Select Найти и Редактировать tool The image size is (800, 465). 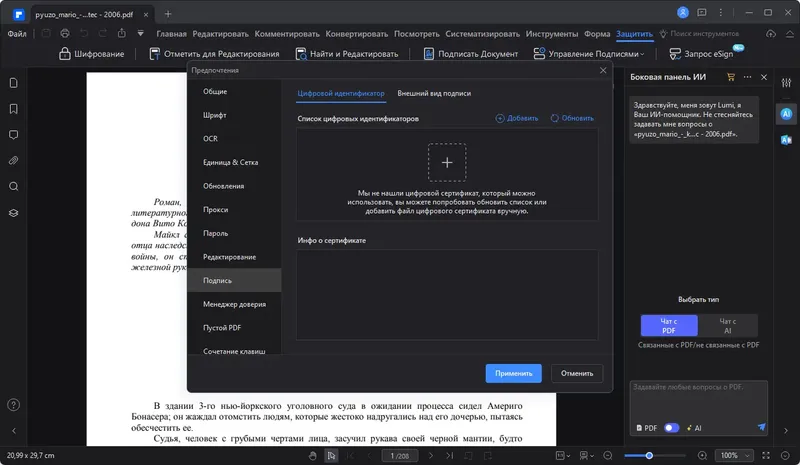point(347,54)
